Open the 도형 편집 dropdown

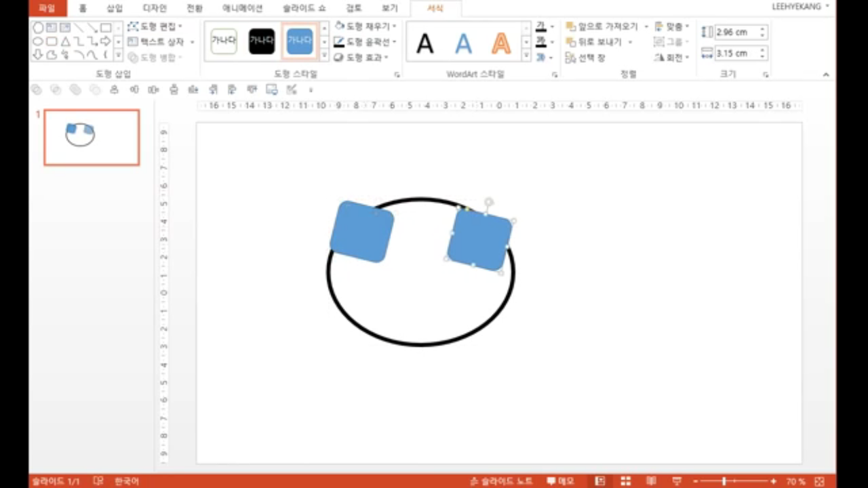pos(155,26)
